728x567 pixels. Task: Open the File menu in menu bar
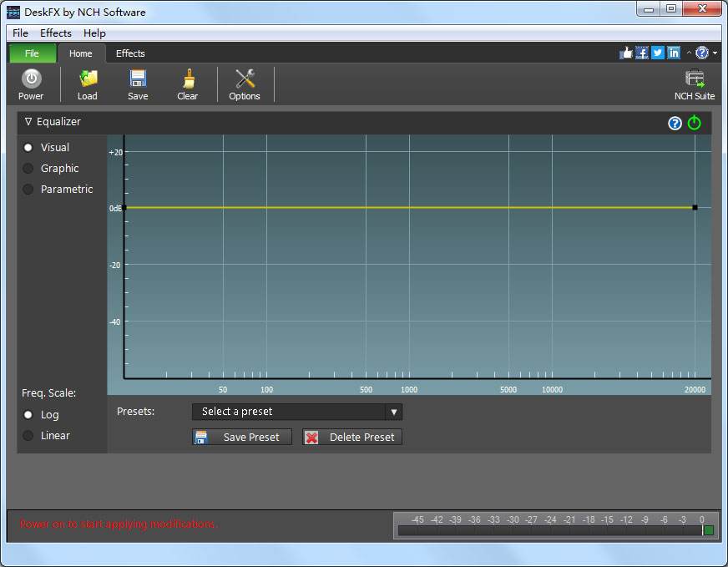[x=20, y=33]
